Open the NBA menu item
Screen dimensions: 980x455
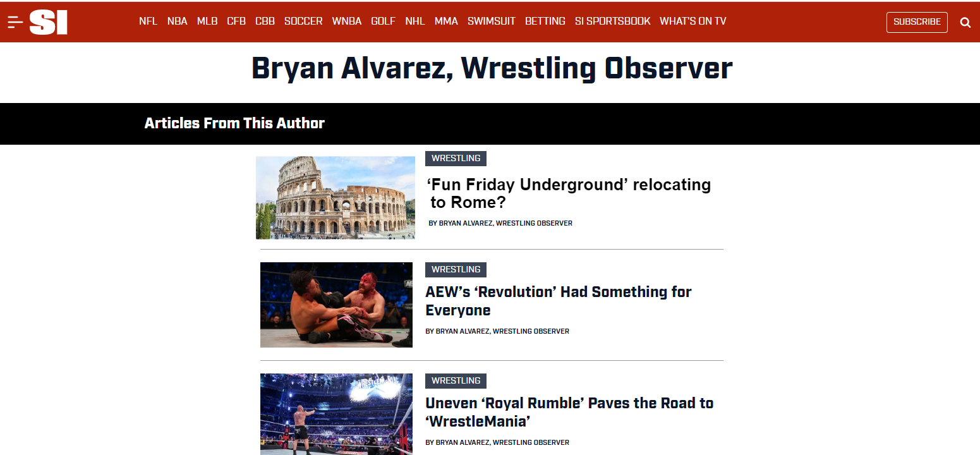tap(177, 21)
